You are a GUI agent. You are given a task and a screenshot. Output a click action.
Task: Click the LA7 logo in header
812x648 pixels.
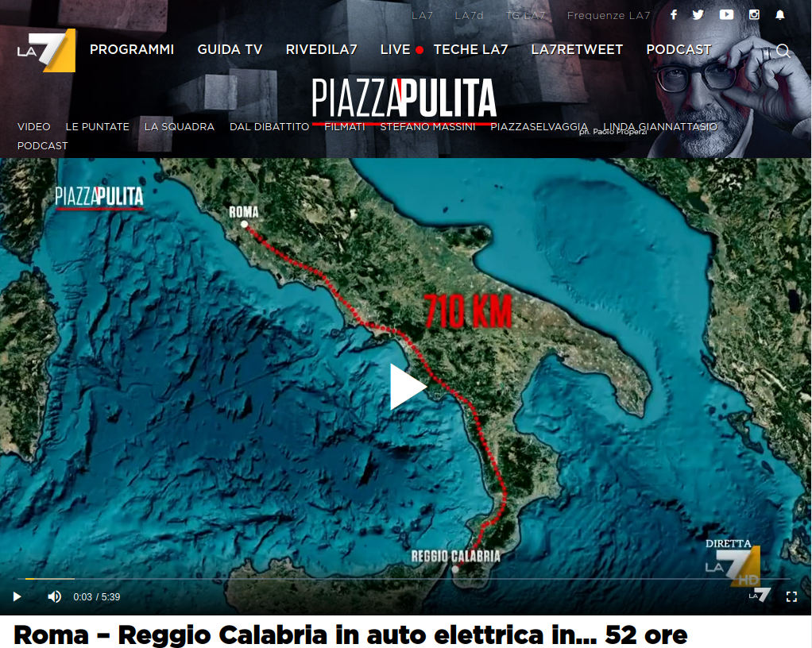pyautogui.click(x=47, y=50)
